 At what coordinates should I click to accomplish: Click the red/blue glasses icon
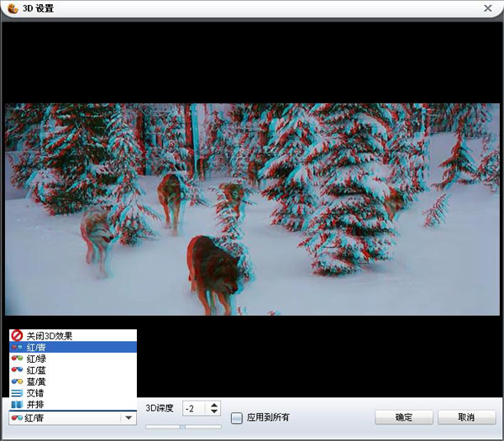[x=17, y=370]
